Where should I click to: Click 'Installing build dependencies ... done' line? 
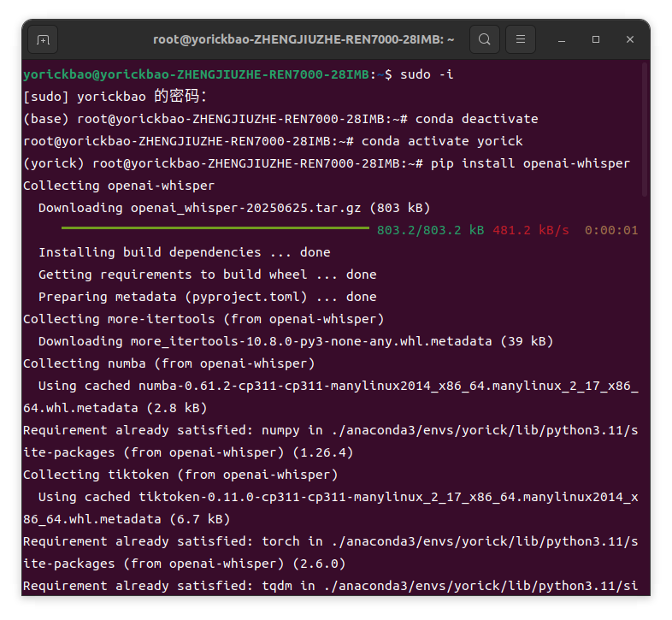tap(185, 252)
